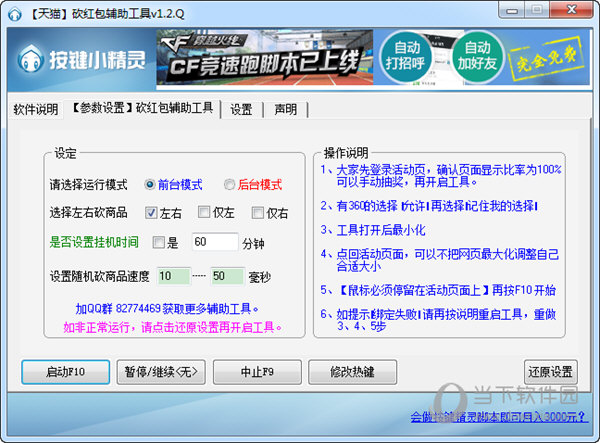Screen dimensions: 600x443
Task: Click the 设置随机砍商品速度 label
Action: coord(99,276)
